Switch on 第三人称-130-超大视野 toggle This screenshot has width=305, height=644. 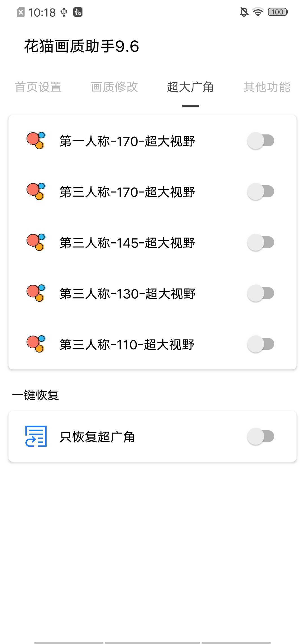261,293
